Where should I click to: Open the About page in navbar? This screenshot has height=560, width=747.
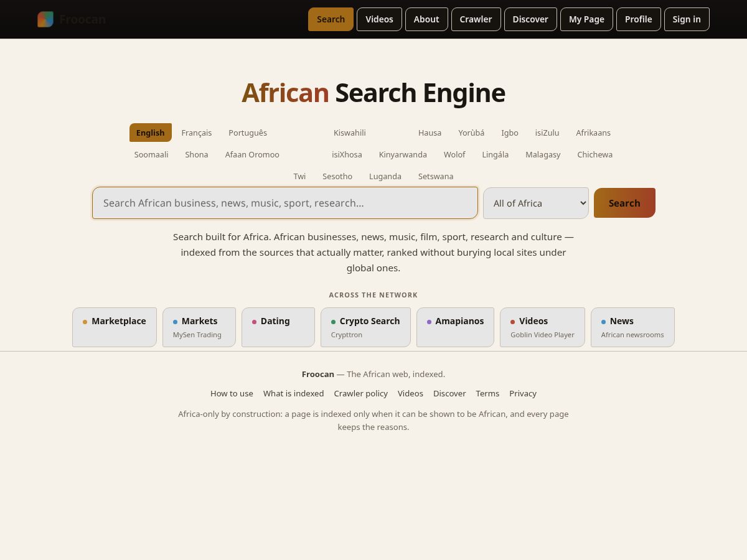426,19
